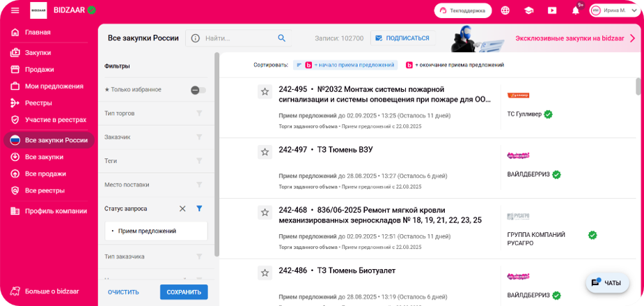This screenshot has width=644, height=306.
Task: Click the Найти search input field
Action: tap(239, 38)
